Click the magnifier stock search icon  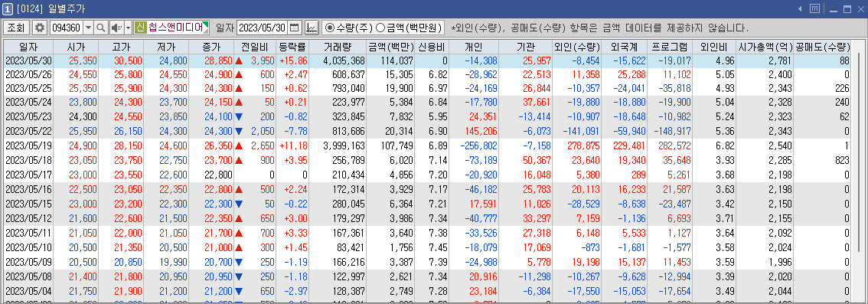point(101,27)
